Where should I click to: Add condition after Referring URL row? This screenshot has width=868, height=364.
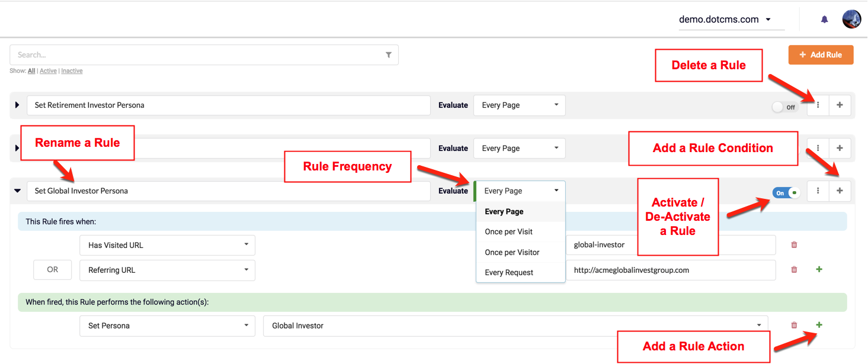tap(819, 269)
